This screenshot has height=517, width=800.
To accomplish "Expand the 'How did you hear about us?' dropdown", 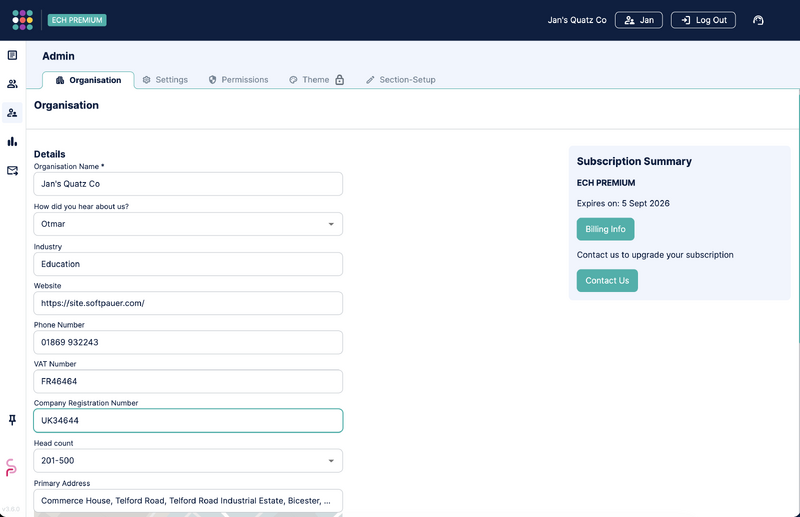I will click(x=188, y=224).
